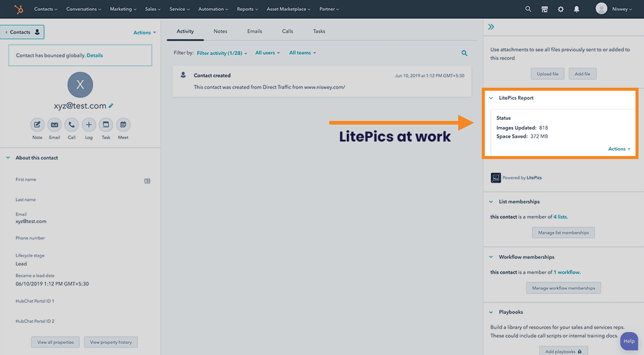Click the Lifecycle stage Lead value

click(x=21, y=264)
